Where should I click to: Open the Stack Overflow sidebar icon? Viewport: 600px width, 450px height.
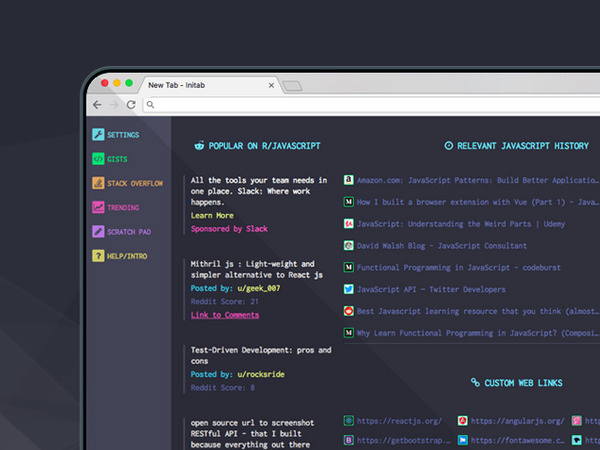tap(98, 183)
